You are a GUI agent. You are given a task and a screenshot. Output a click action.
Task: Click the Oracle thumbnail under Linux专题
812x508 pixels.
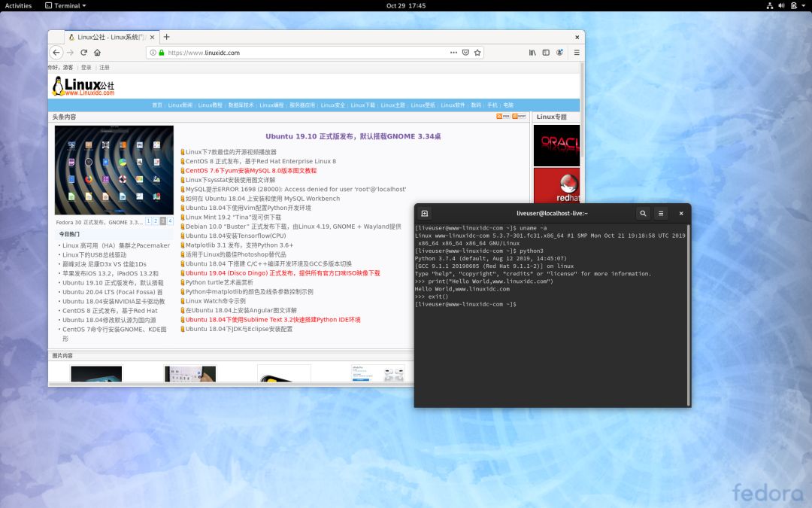(556, 146)
